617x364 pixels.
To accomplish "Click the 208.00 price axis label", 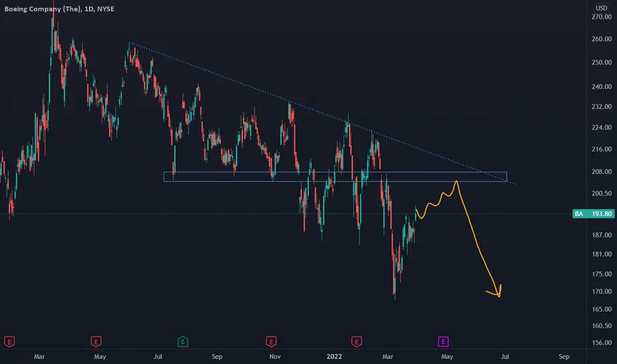I will [x=602, y=171].
